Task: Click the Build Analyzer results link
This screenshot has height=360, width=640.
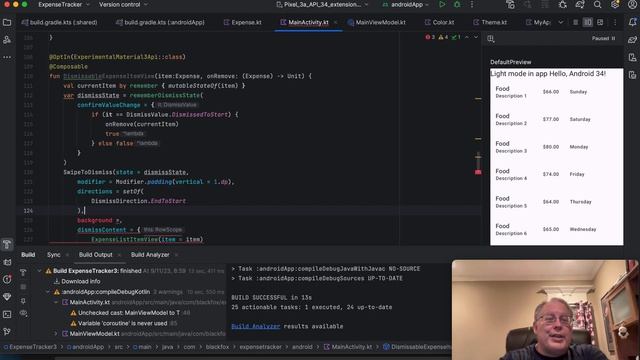Action: (x=256, y=327)
